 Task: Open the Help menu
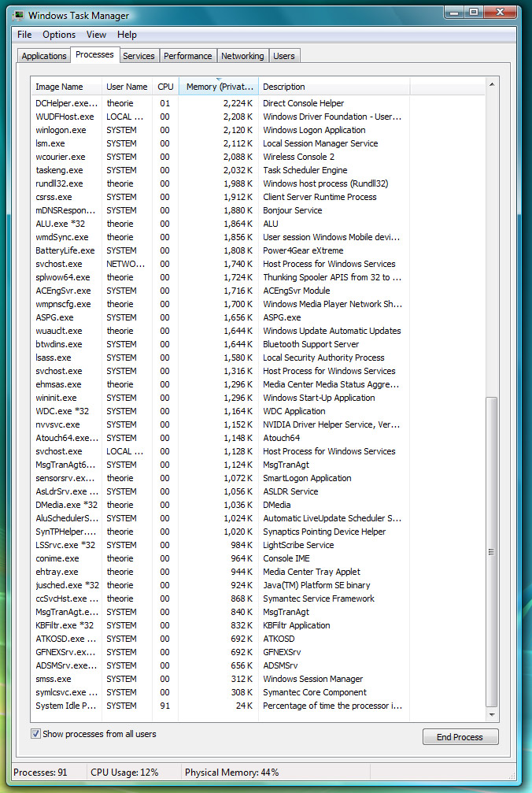pos(127,35)
